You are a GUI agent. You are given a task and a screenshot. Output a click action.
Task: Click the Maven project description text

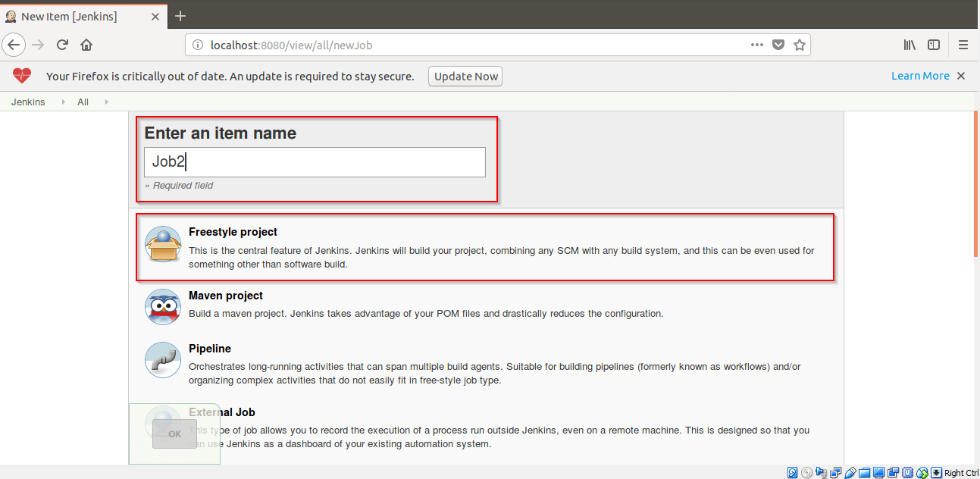click(x=426, y=313)
